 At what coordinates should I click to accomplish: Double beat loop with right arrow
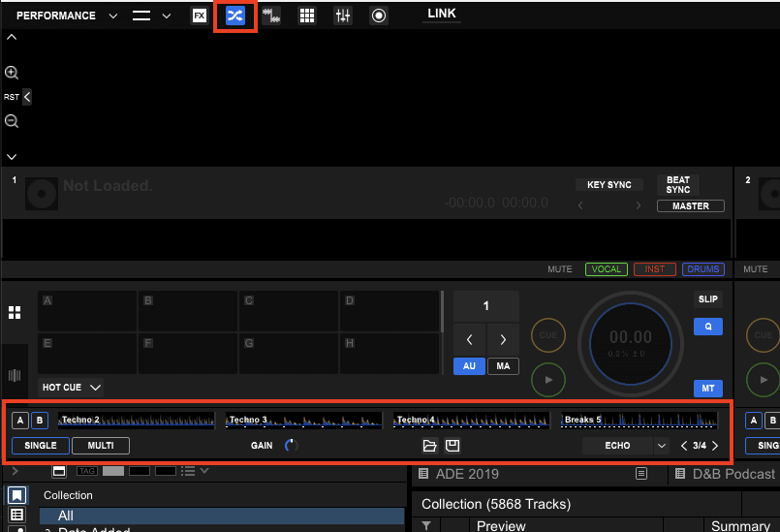[503, 339]
